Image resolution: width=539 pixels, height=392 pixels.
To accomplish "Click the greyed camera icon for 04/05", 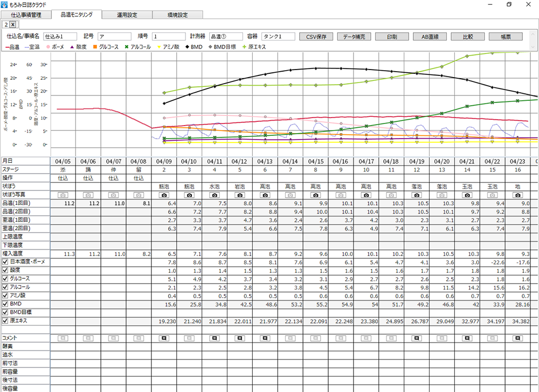I will 63,195.
